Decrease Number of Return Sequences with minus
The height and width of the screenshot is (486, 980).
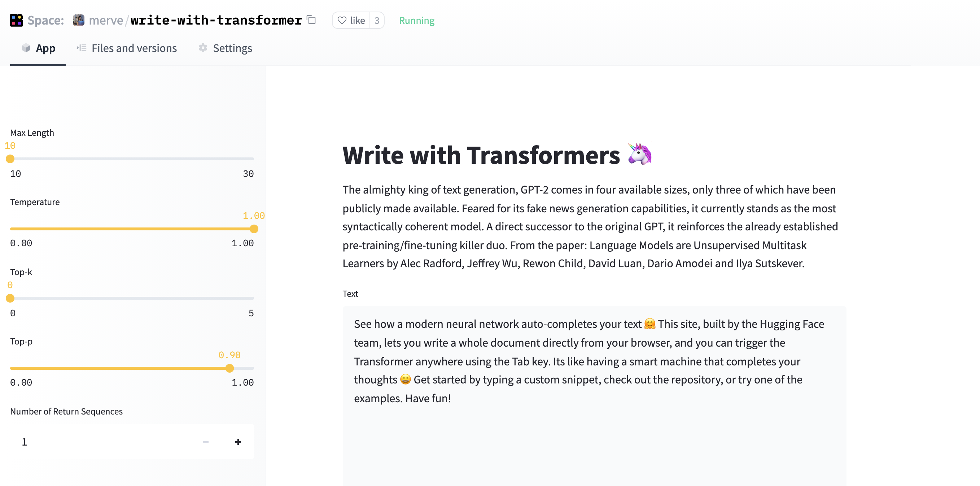[205, 442]
